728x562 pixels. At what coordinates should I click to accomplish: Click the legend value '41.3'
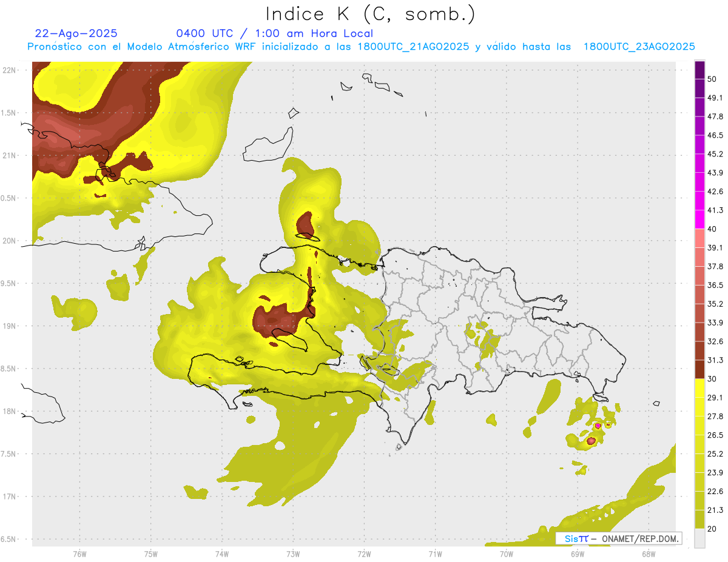(715, 210)
